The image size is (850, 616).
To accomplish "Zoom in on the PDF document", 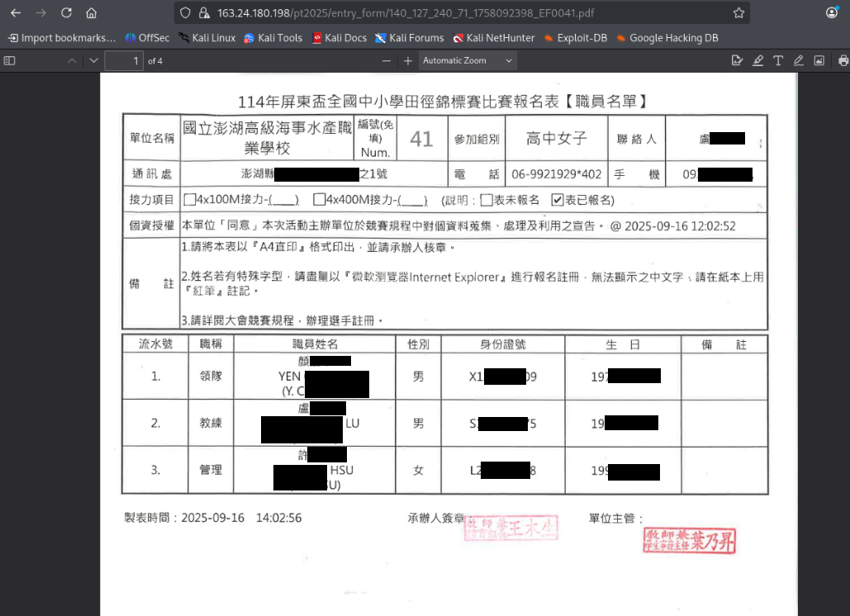I will [x=408, y=60].
